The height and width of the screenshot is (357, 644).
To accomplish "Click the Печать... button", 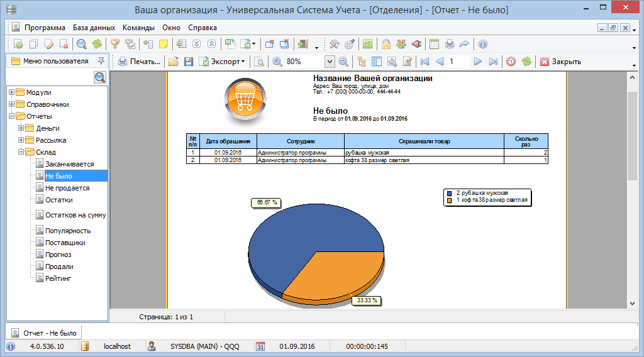I will point(140,62).
